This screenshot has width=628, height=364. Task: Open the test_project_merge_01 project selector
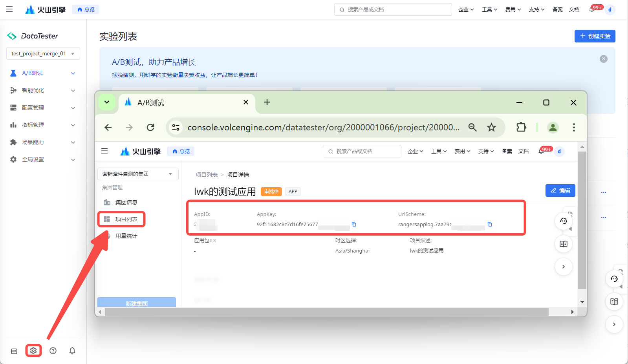pos(43,53)
